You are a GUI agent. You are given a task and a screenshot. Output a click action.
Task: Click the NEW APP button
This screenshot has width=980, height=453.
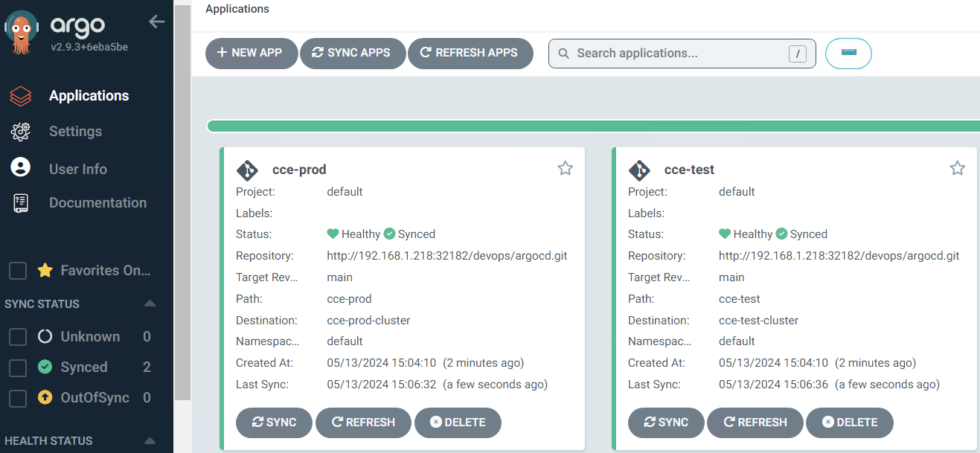pos(252,53)
